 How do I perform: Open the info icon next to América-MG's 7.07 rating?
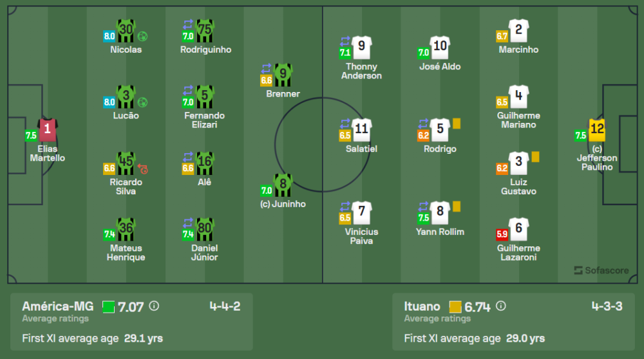click(x=154, y=306)
